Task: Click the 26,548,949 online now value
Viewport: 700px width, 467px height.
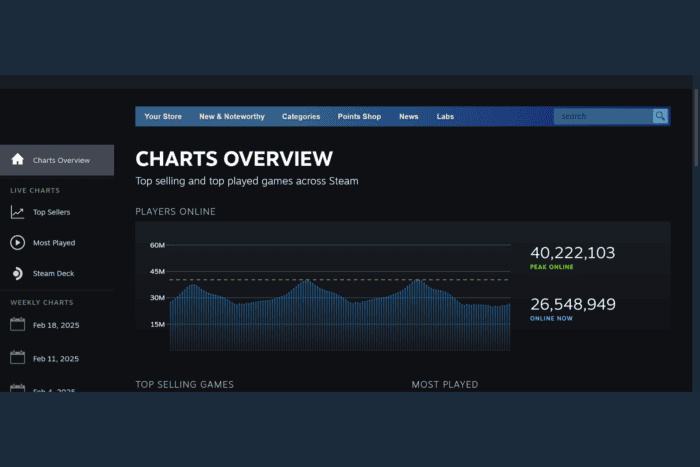Action: 573,304
